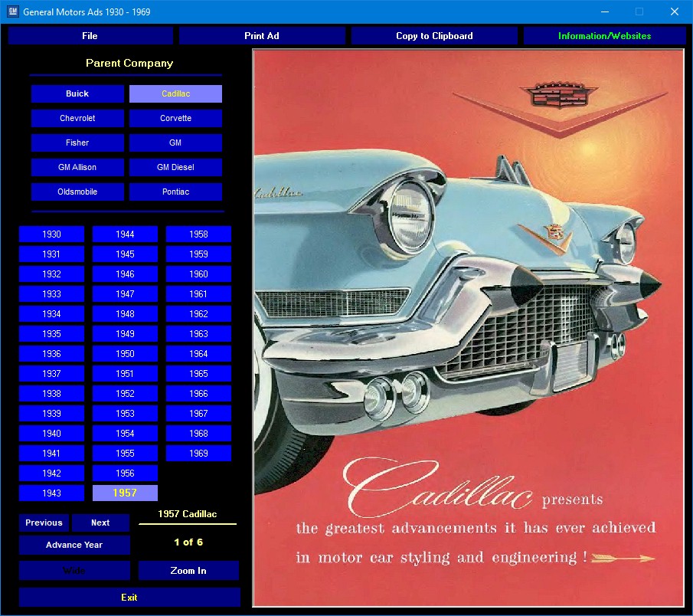Choose the 1965 year button

tap(198, 374)
